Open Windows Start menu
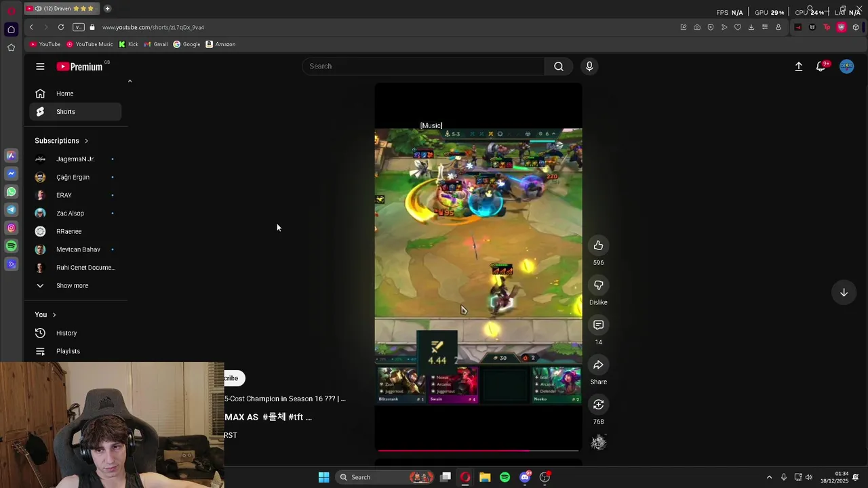 point(323,477)
